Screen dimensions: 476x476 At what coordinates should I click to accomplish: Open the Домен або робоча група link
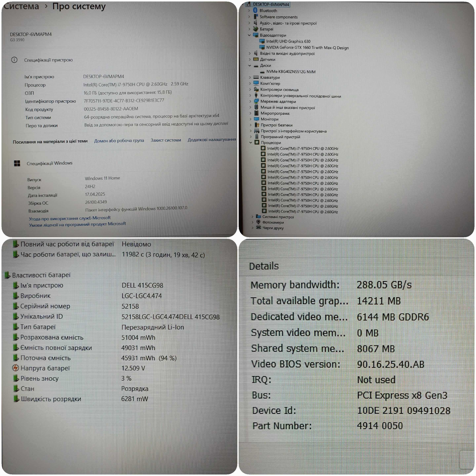(119, 140)
